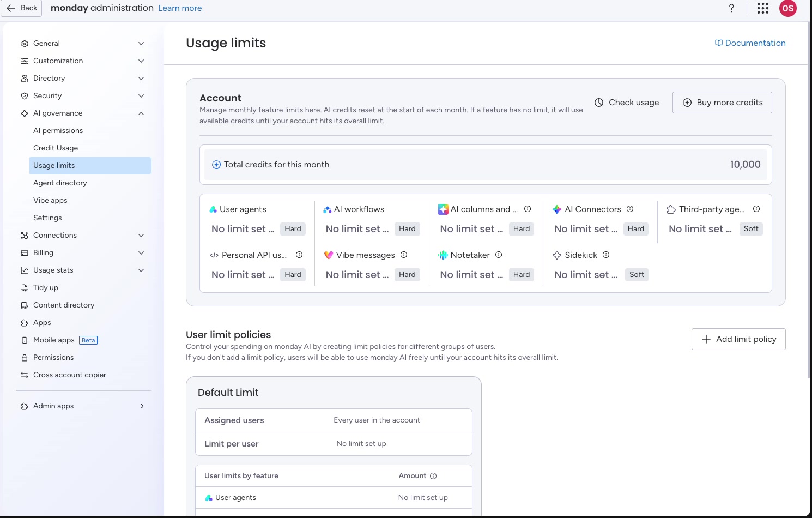Viewport: 812px width, 518px height.
Task: Click the Tidy up sidebar icon
Action: pyautogui.click(x=25, y=288)
